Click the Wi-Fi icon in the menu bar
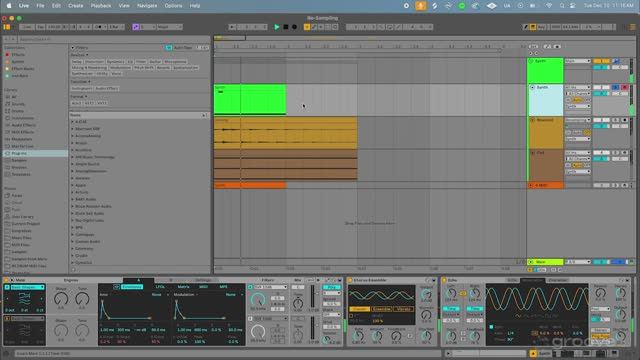Image resolution: width=640 pixels, height=360 pixels. click(x=549, y=6)
